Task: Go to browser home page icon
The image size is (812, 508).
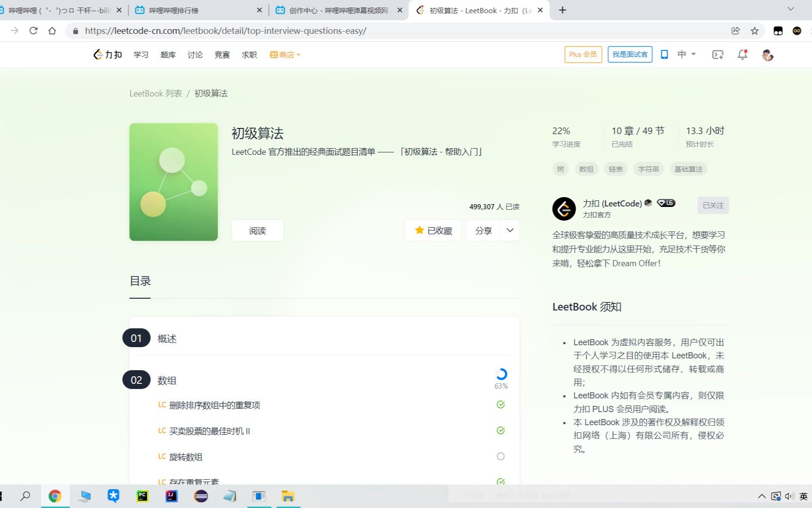Action: coord(52,31)
